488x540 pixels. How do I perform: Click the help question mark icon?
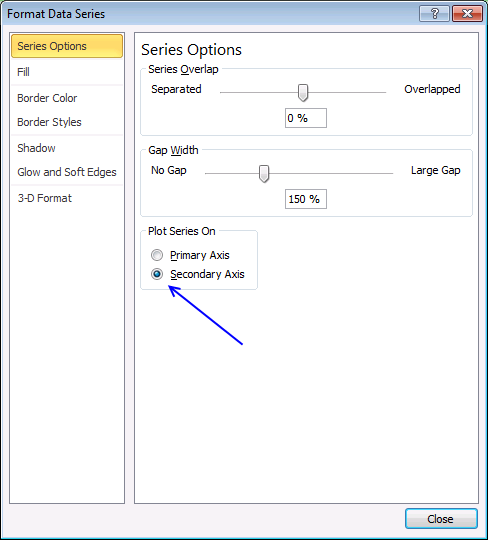click(x=434, y=14)
